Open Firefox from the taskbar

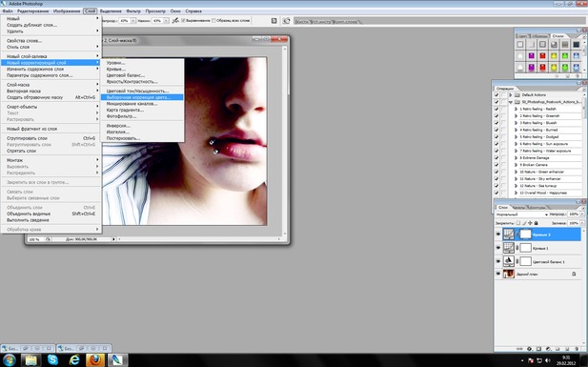point(95,360)
